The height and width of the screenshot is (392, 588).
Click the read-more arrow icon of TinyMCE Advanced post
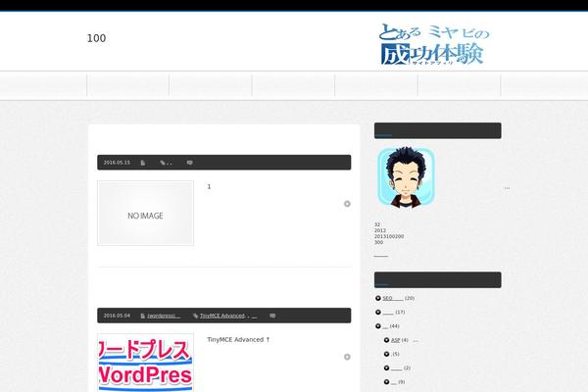pyautogui.click(x=347, y=357)
